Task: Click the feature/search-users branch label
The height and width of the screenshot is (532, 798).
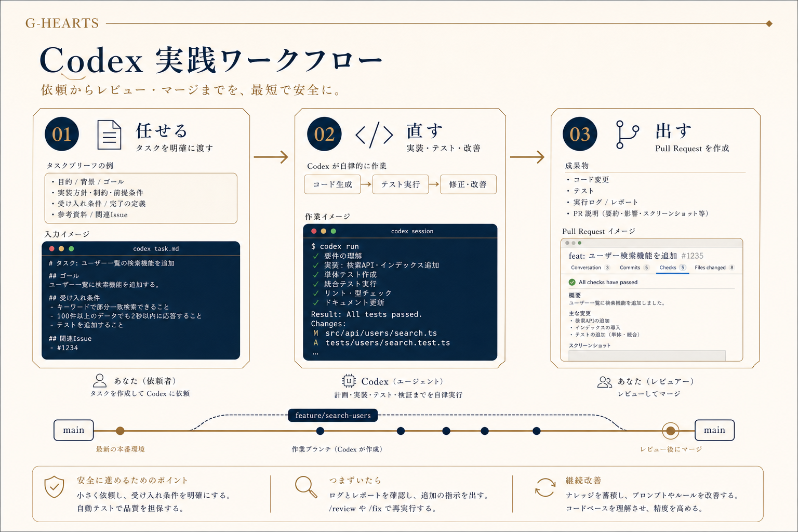Action: (333, 415)
